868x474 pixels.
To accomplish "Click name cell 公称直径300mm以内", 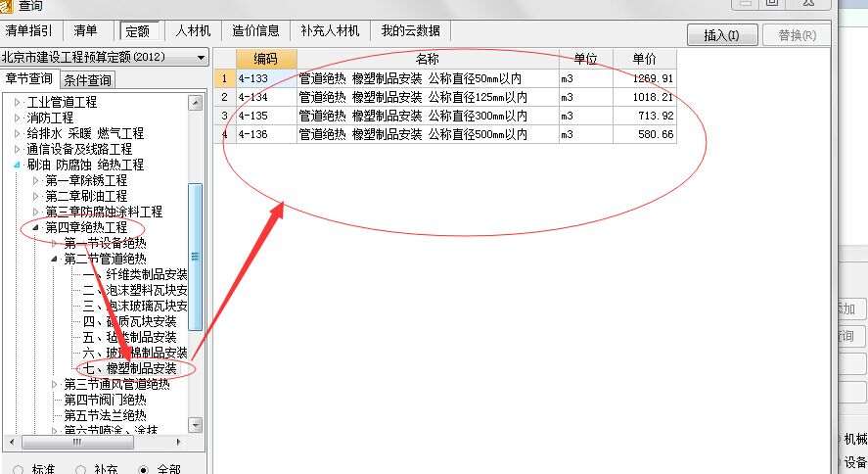I will (x=428, y=116).
